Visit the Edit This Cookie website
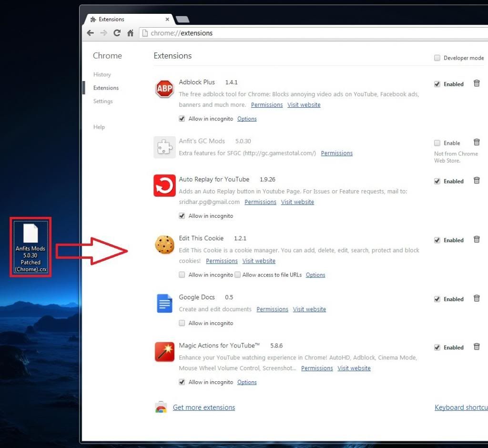Viewport: 488px width, 448px height. click(x=259, y=261)
